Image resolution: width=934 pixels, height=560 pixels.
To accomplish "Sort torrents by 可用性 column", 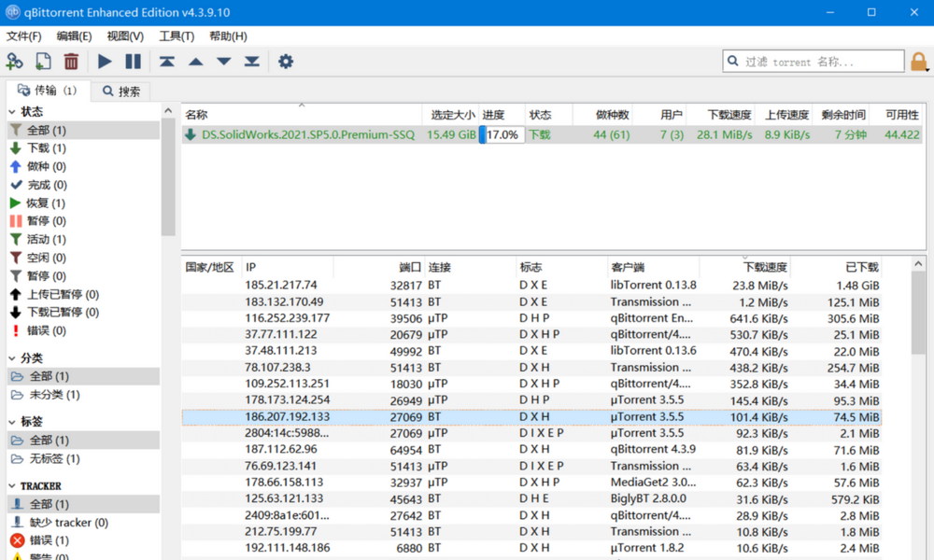I will point(896,114).
